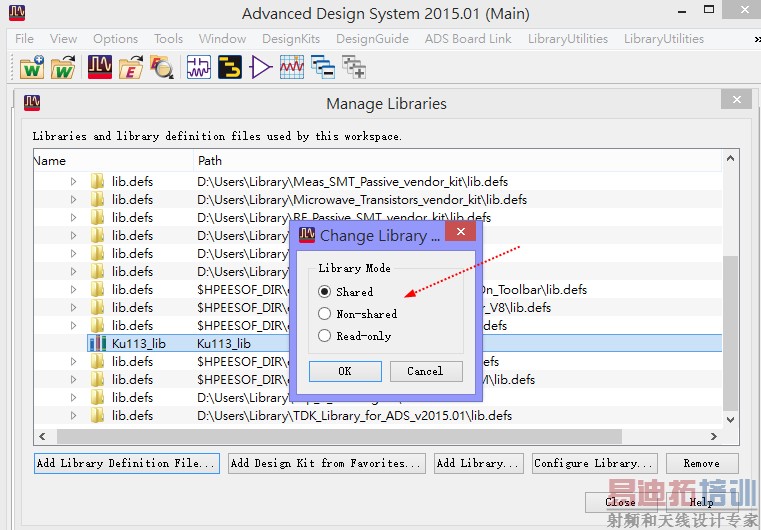Create a new layout window from toolbar
The height and width of the screenshot is (530, 761).
point(230,67)
